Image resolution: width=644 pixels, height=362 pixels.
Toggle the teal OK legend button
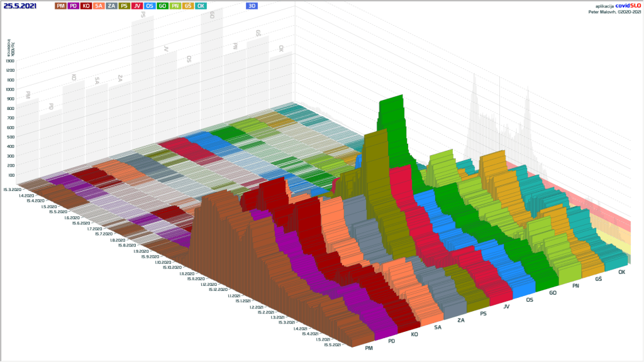[201, 6]
